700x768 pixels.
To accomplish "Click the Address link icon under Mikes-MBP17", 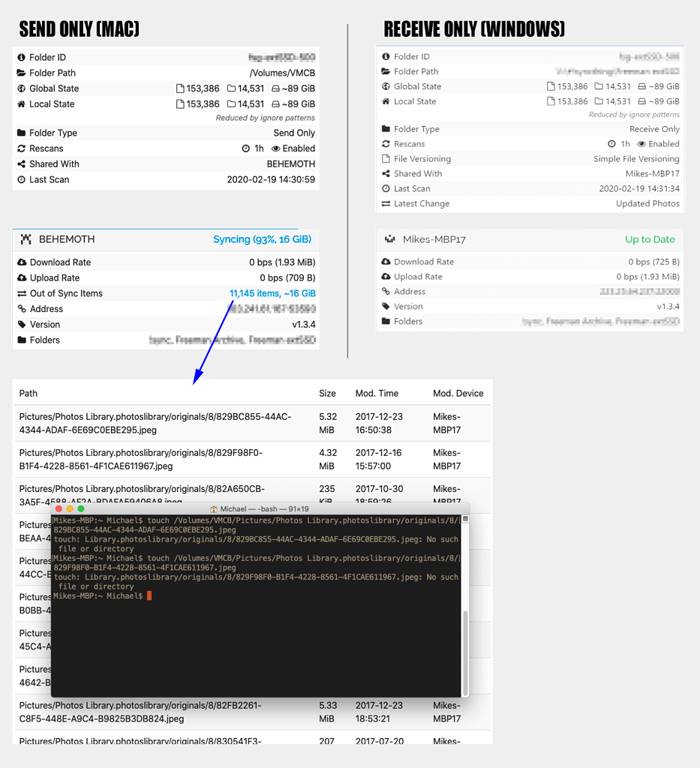I will (x=386, y=292).
